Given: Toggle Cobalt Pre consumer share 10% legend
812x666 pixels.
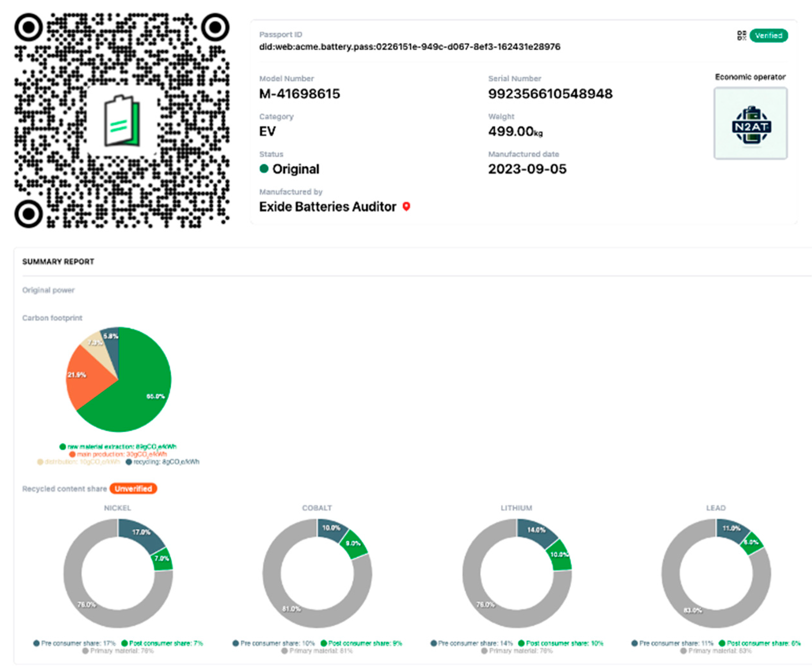Looking at the screenshot, I should click(x=274, y=643).
